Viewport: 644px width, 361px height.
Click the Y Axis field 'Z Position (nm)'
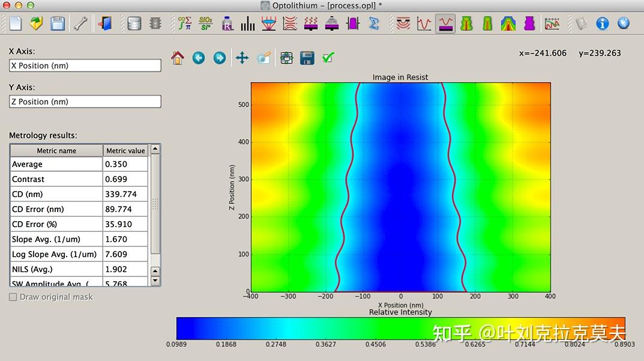85,102
